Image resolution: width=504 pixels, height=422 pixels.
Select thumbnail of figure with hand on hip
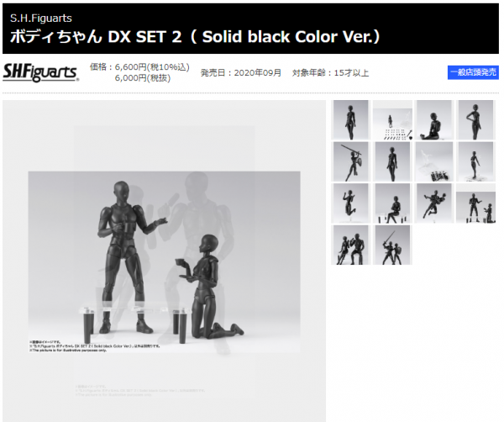[x=475, y=119]
